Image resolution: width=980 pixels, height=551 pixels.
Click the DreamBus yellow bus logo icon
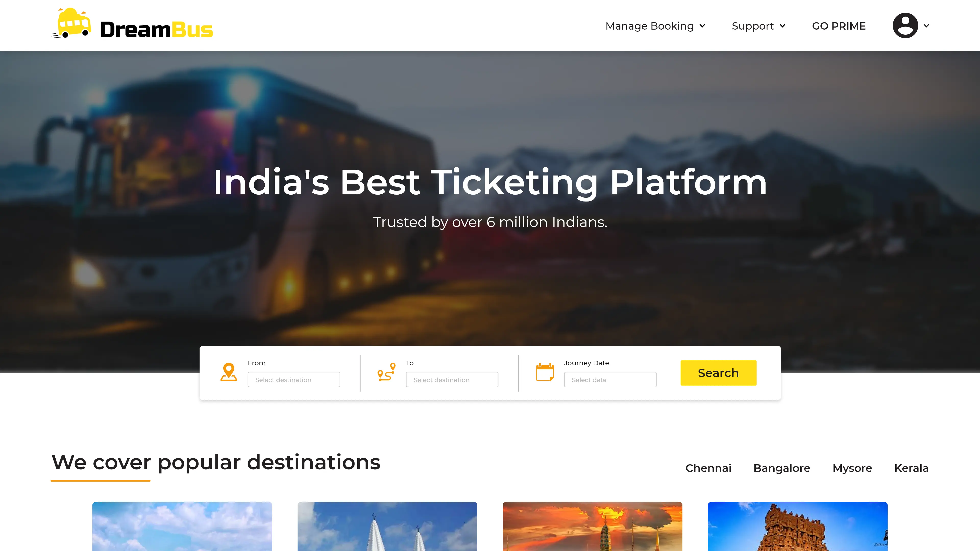pos(71,23)
